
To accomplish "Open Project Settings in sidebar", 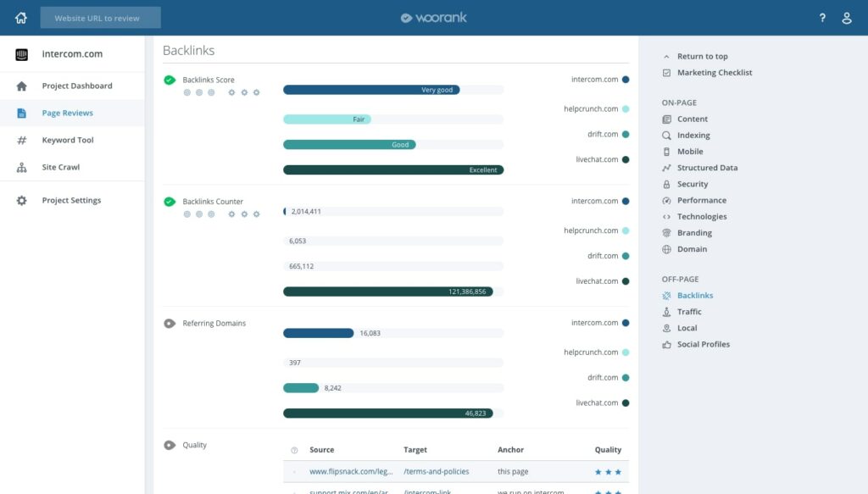I will (73, 200).
